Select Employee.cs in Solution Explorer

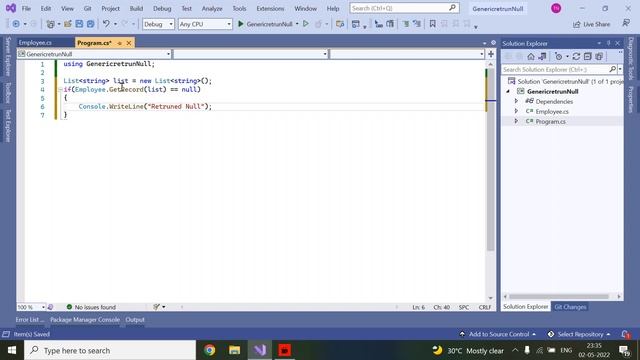pos(552,111)
